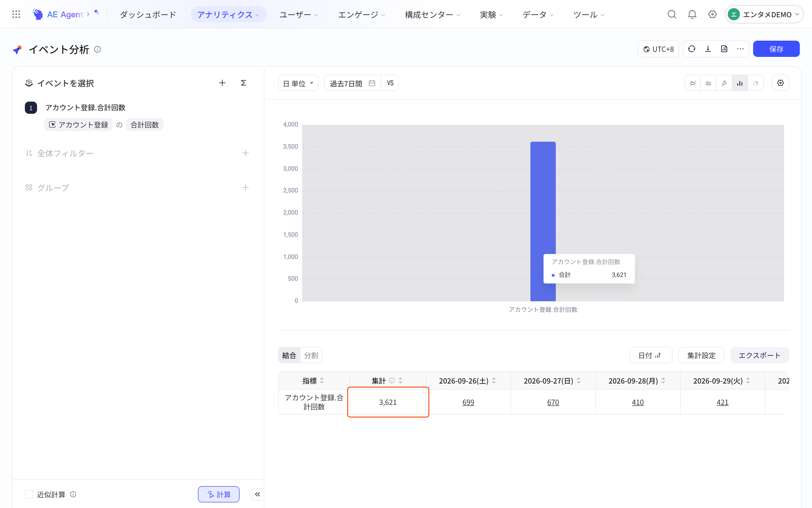Add a group with グループ plus icon

click(x=246, y=187)
